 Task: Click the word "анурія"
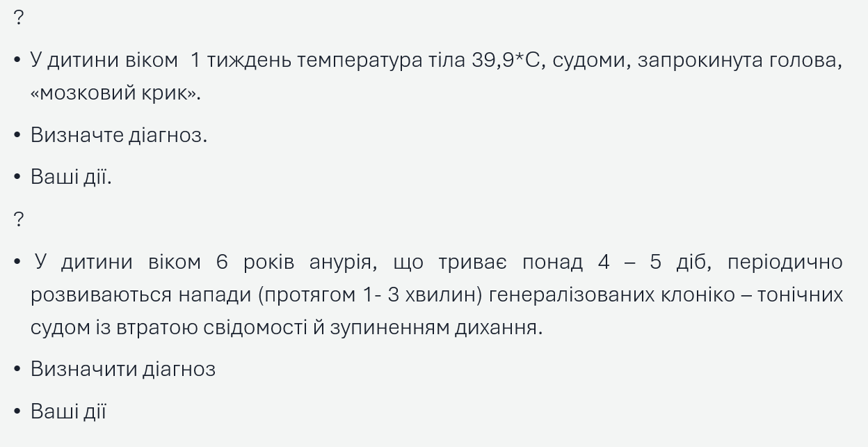[x=342, y=262]
